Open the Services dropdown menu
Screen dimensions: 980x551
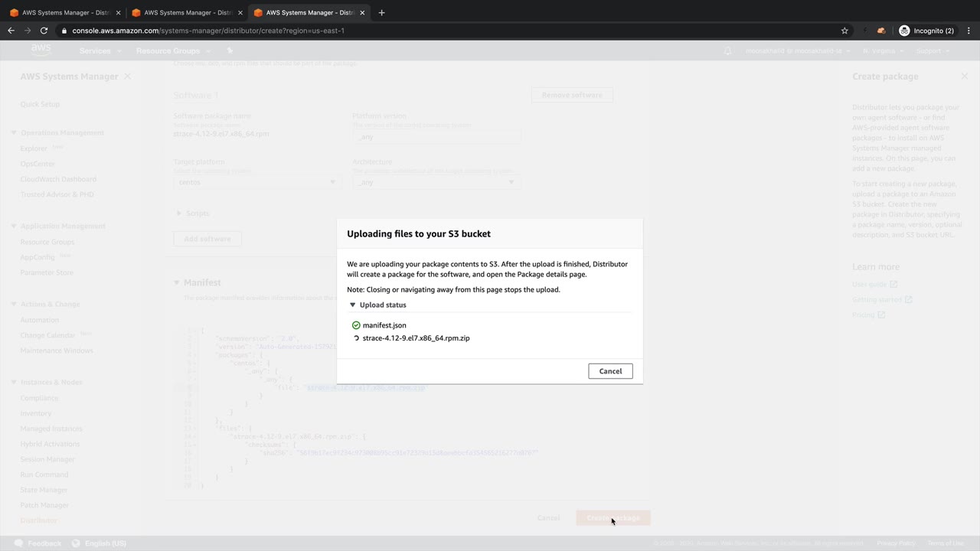(x=100, y=51)
